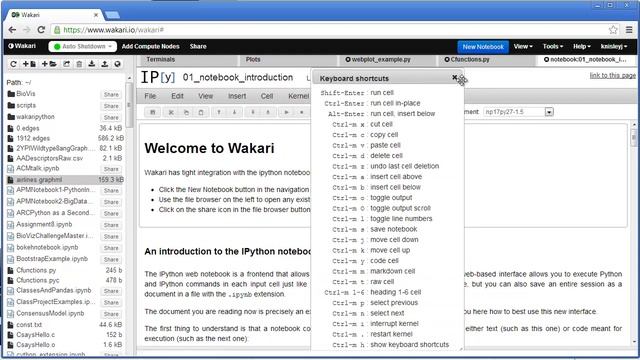Open the notebook View menu

[206, 96]
